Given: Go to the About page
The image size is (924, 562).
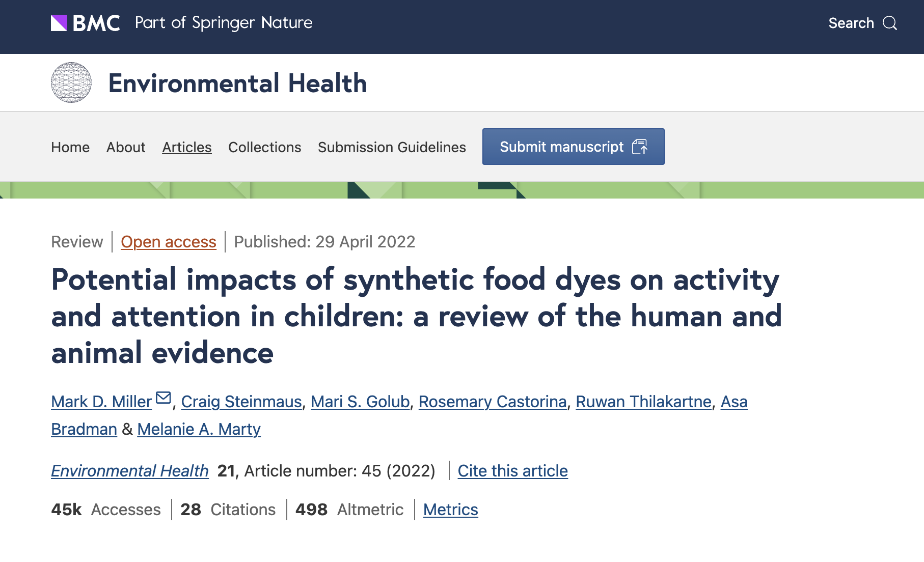Looking at the screenshot, I should 126,147.
